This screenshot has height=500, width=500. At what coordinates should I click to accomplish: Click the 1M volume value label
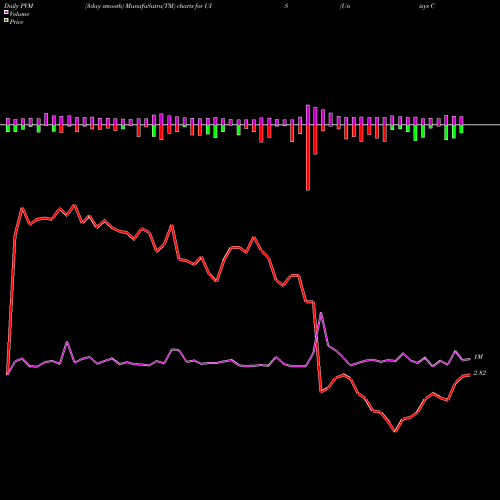coord(478,357)
